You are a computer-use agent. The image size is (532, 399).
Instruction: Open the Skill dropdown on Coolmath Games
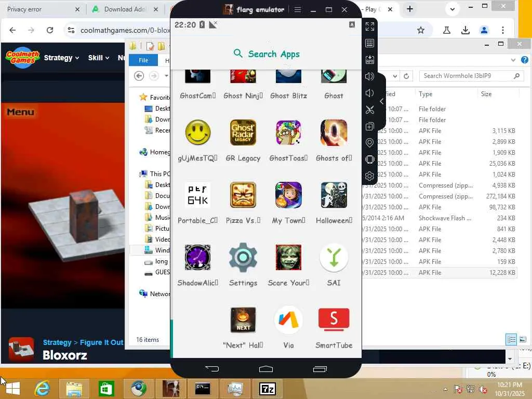coord(98,58)
